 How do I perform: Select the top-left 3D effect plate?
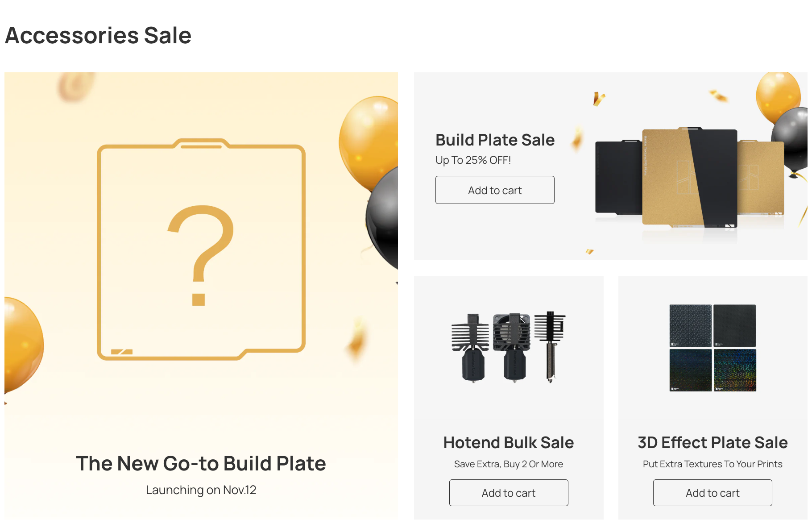(690, 326)
